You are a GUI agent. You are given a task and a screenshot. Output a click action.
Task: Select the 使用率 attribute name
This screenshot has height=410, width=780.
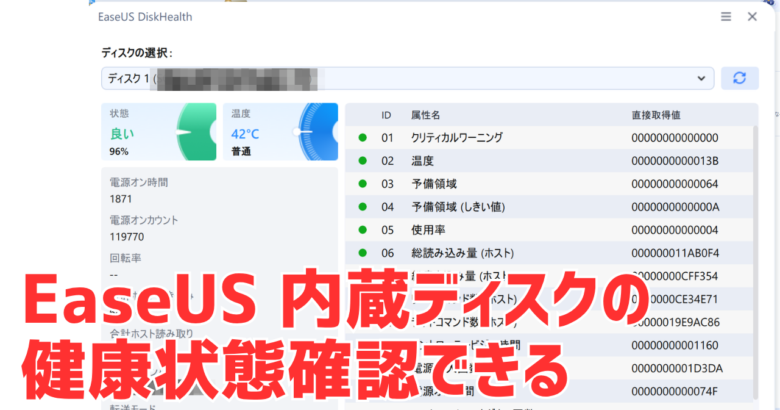click(428, 230)
